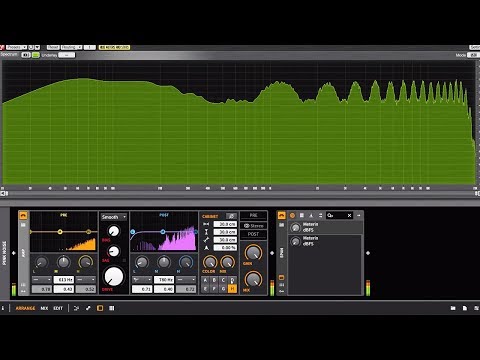
Task: Click the arrow icon in Span header
Action: tap(359, 216)
